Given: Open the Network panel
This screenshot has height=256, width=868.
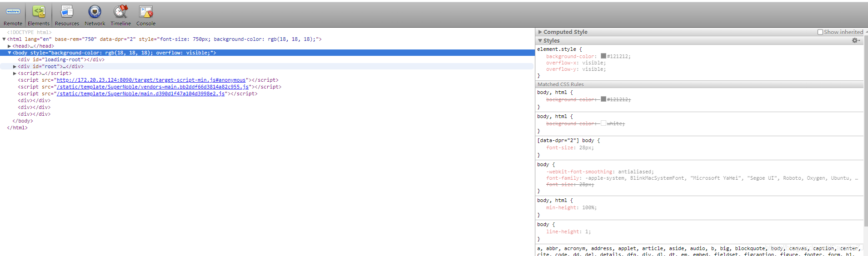Looking at the screenshot, I should (95, 15).
